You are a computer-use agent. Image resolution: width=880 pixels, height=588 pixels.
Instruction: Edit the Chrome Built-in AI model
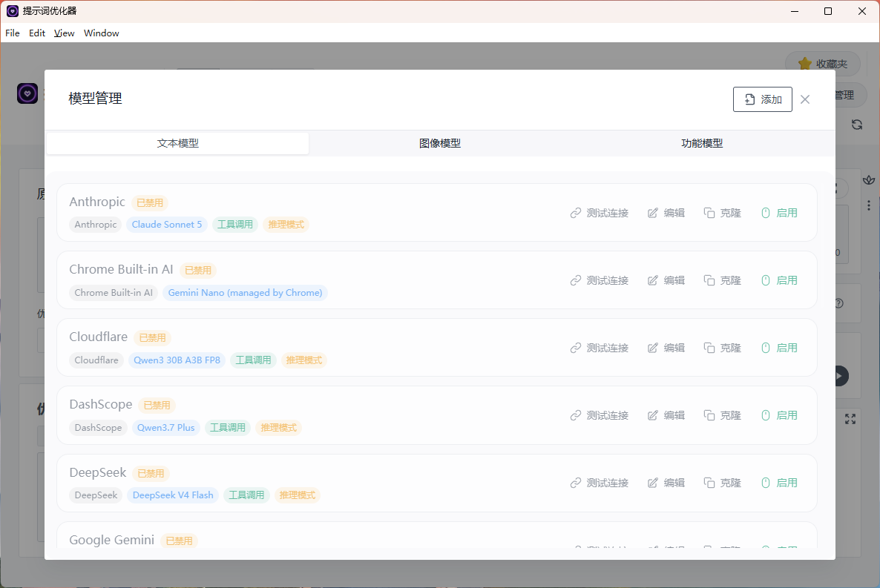[666, 280]
